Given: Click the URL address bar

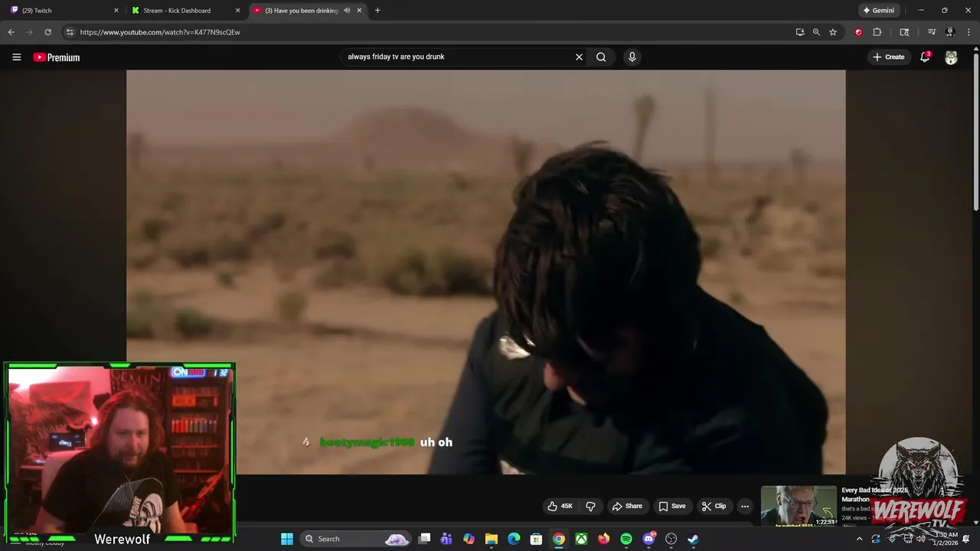Looking at the screenshot, I should pos(429,32).
